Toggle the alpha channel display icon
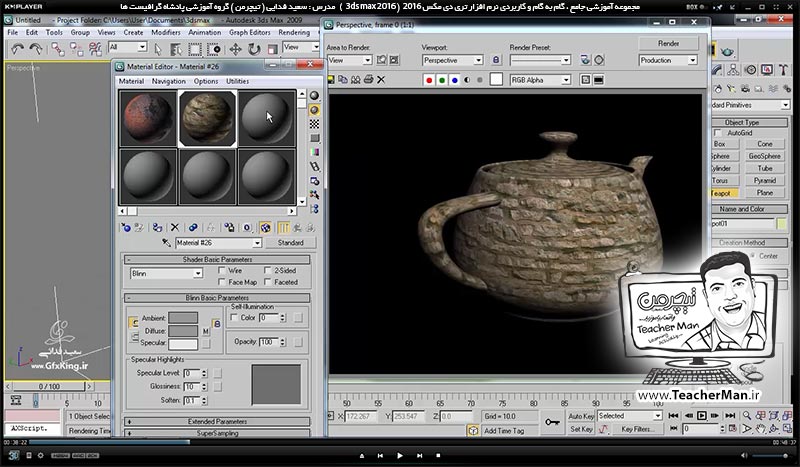Screen dimensions: 800x467 click(x=467, y=80)
